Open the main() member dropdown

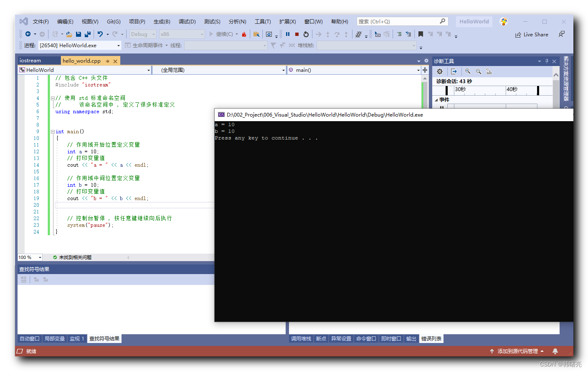coord(354,70)
